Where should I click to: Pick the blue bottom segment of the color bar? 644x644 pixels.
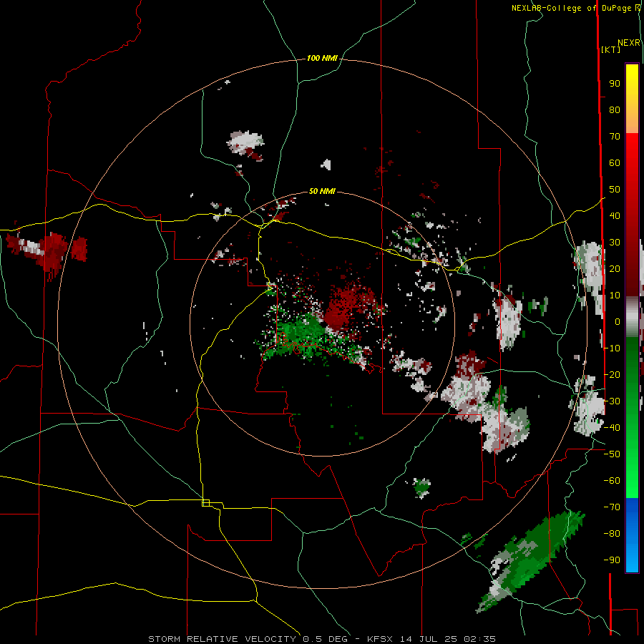pos(632,535)
